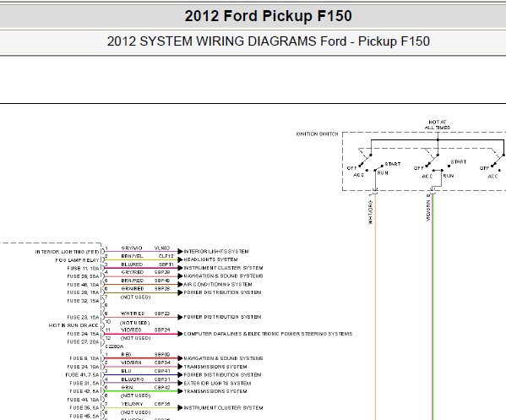Screen dimensions: 506x420
Task: Click "COMPUTER DATA LINES & ELECTRONIC POWER STEERING SYSTEMS"
Action: coord(268,334)
